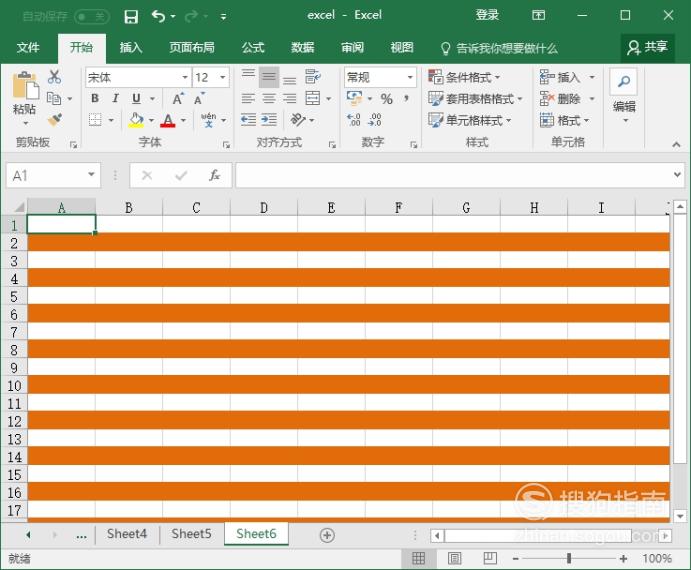Screen dimensions: 691x570
Task: Open the font name dropdown 宋体
Action: [x=185, y=78]
